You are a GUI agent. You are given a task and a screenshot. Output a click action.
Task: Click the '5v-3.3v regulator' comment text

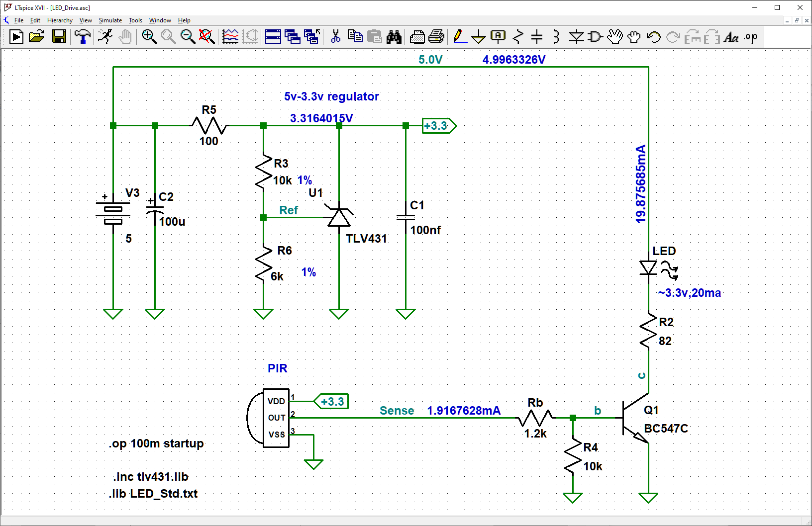tap(331, 96)
